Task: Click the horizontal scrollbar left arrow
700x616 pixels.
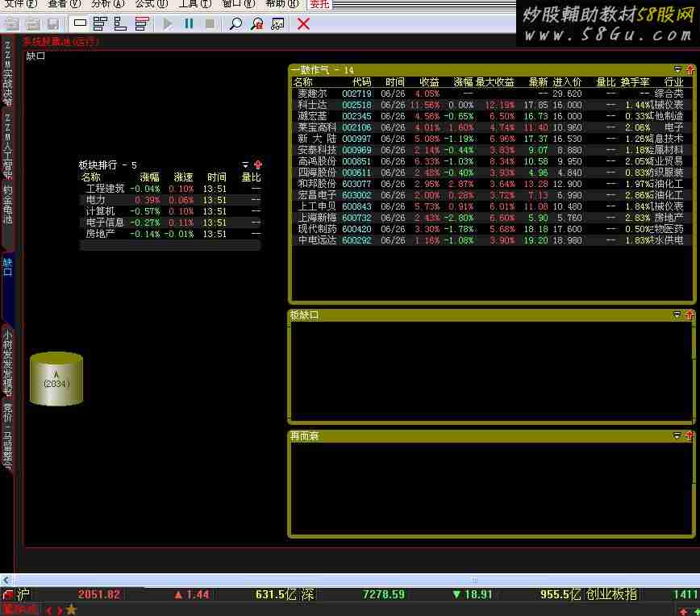Action: point(6,580)
